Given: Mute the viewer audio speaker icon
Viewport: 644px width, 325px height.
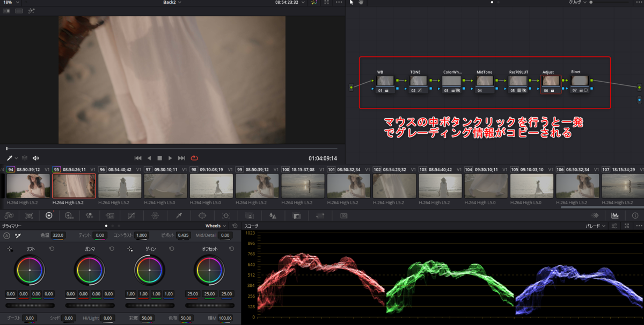Looking at the screenshot, I should click(36, 158).
